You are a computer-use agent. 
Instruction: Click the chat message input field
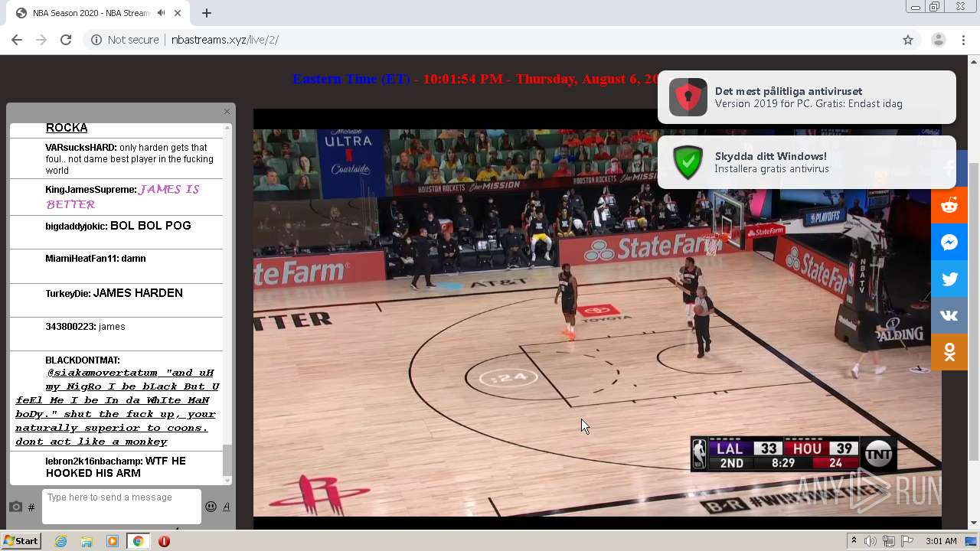[x=122, y=507]
